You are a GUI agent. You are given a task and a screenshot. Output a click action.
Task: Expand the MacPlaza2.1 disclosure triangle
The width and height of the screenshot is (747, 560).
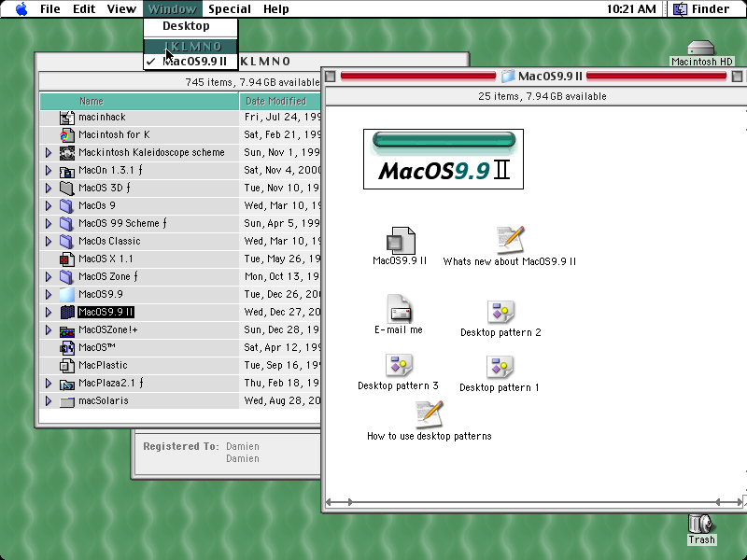tap(49, 383)
